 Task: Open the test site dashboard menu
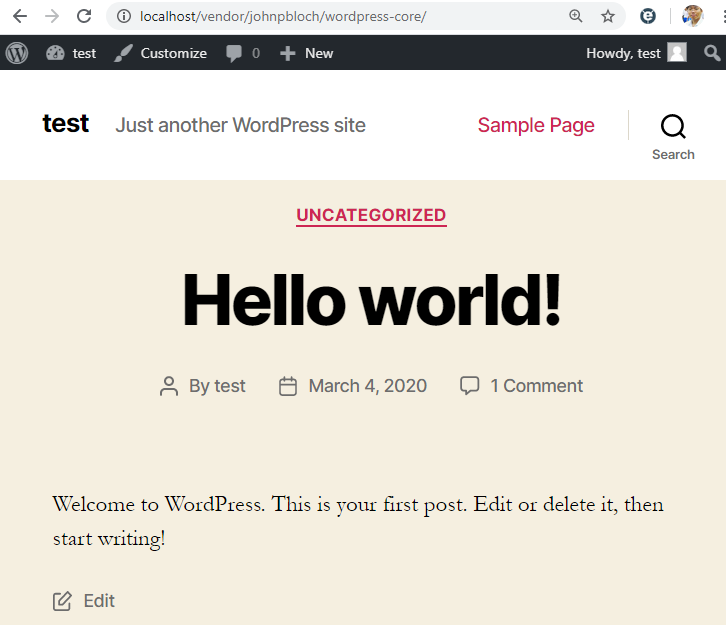click(x=71, y=53)
